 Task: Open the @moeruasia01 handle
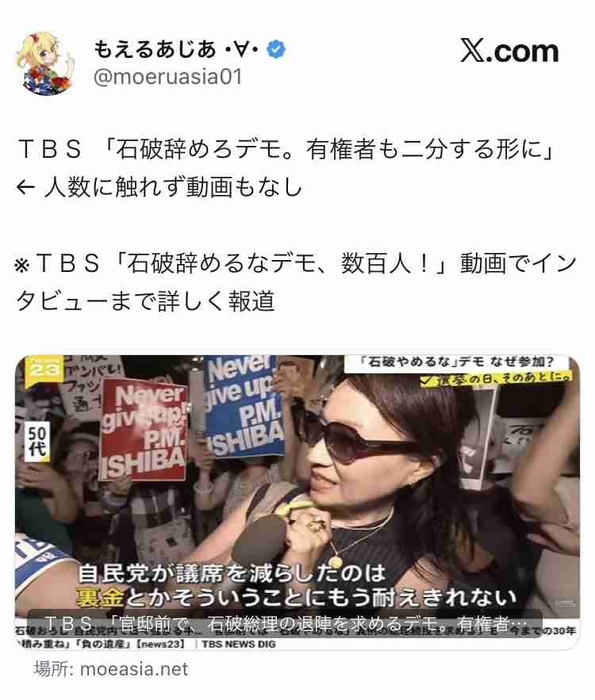168,77
